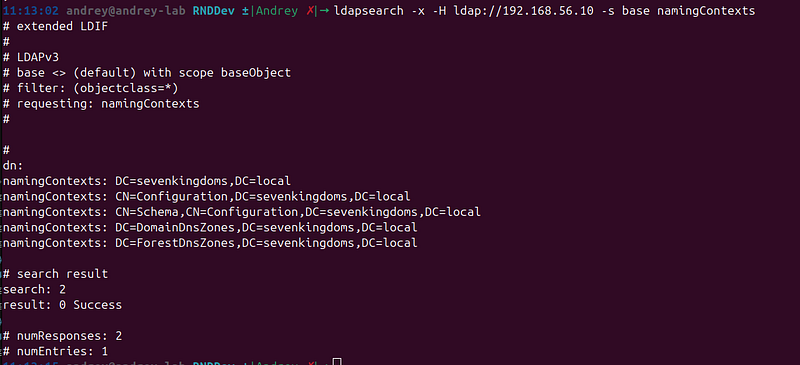Click the CN=Schema naming context line
Viewport: 800px width, 365px height.
click(x=242, y=211)
